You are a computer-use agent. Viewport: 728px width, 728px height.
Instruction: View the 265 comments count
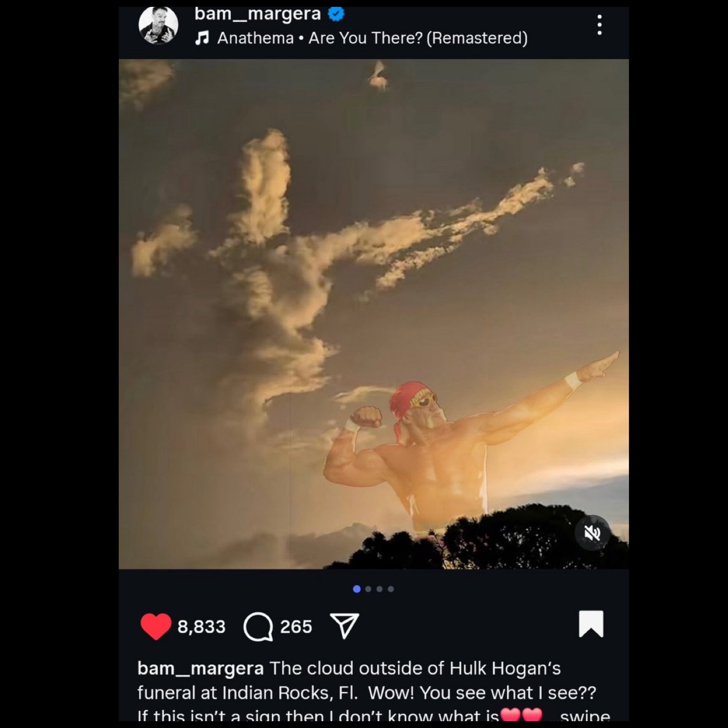pos(296,627)
